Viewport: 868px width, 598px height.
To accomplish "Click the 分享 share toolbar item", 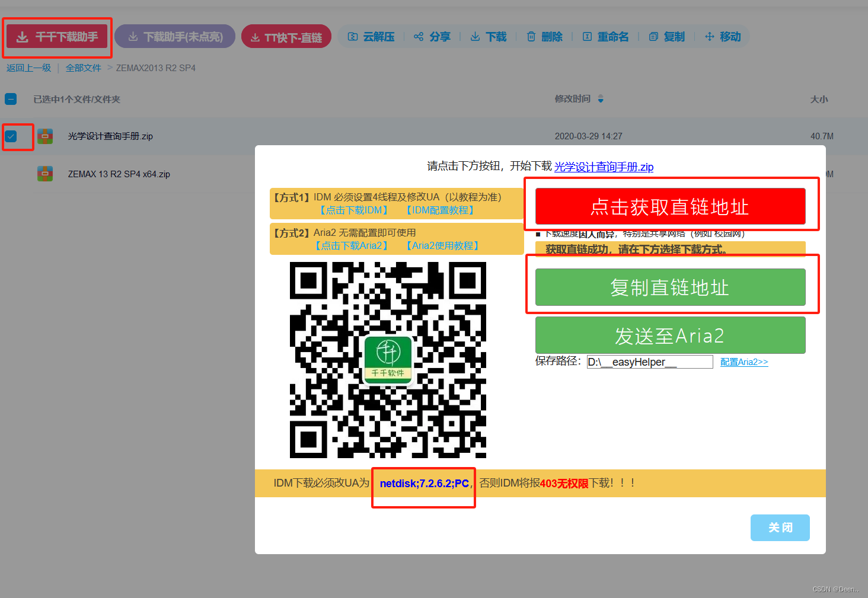I will coord(432,37).
